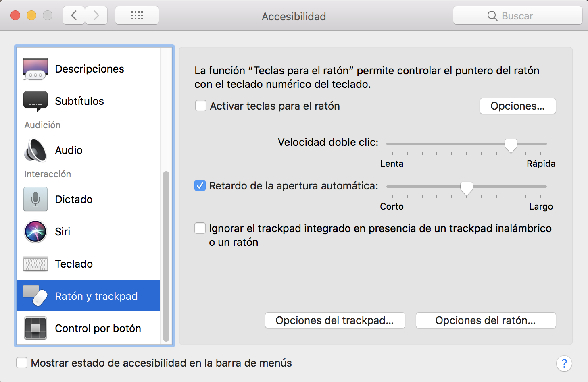
Task: Open Siri label in the sidebar
Action: (63, 232)
